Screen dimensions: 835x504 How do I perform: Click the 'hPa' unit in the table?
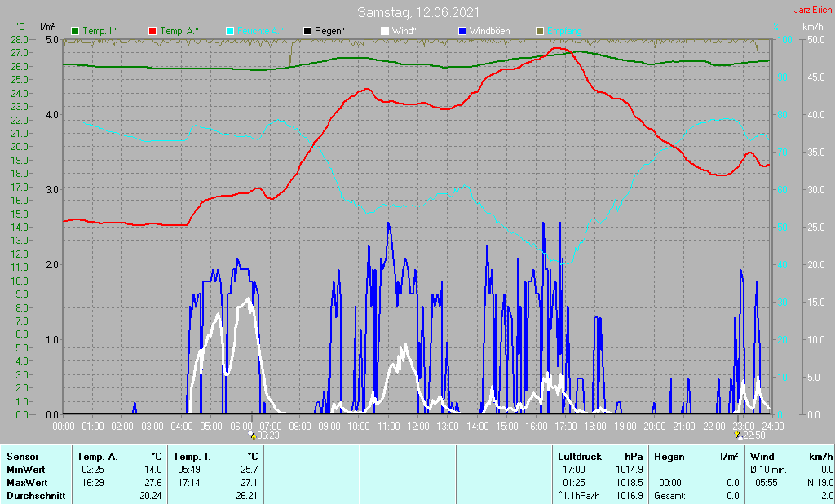[x=634, y=457]
